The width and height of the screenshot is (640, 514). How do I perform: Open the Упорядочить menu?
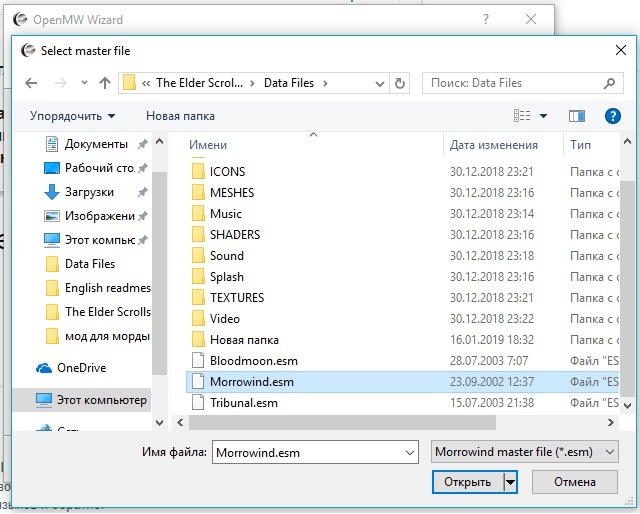72,116
